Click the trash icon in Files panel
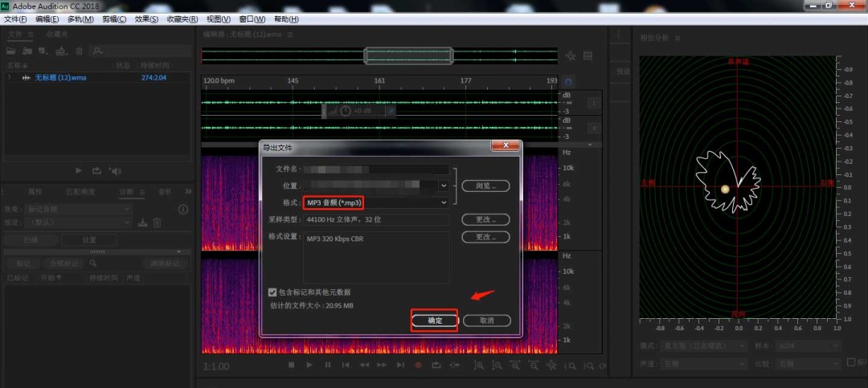 pos(79,51)
